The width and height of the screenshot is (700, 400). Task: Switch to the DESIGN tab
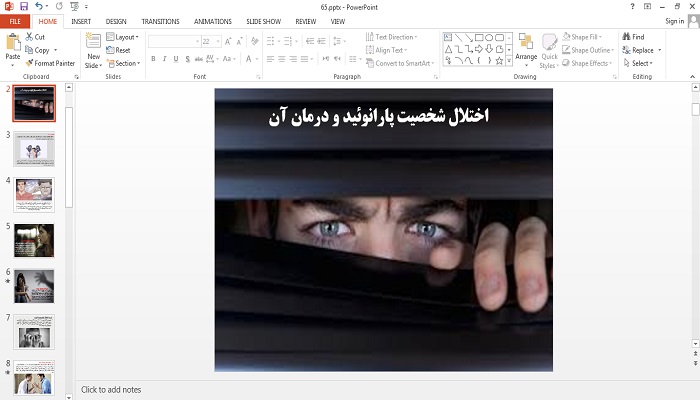click(x=116, y=21)
